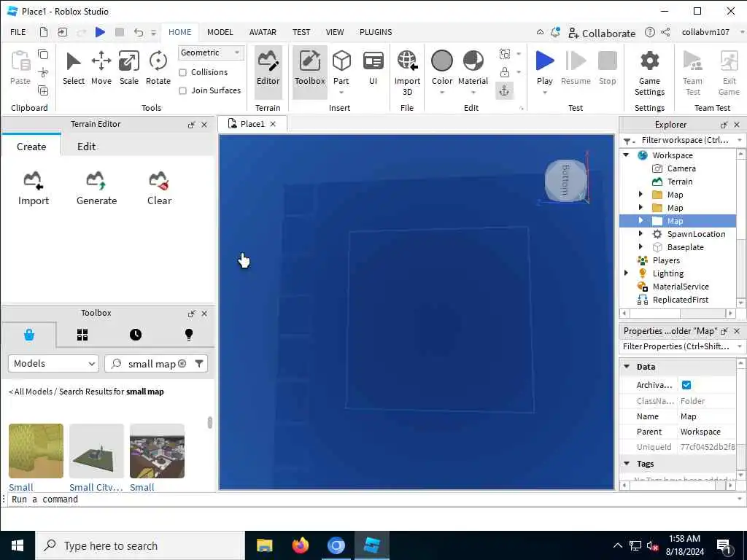
Task: Uncheck the Archivable property checkbox
Action: pyautogui.click(x=686, y=385)
